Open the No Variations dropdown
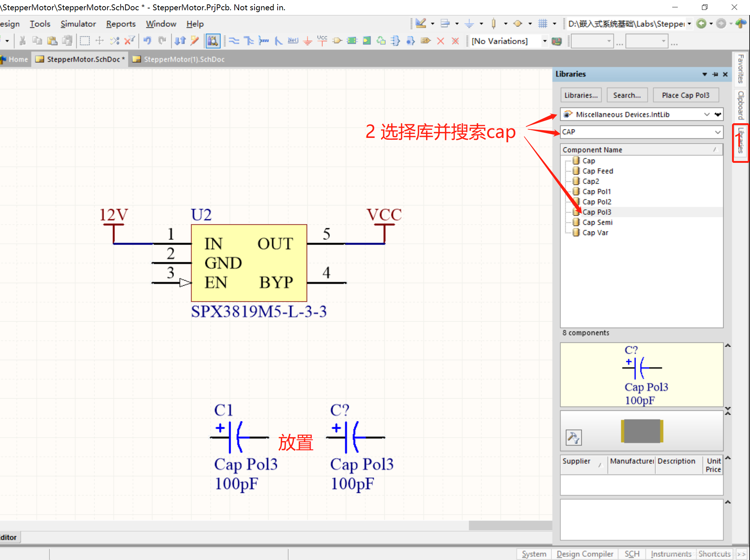The height and width of the screenshot is (560, 750). [x=545, y=41]
